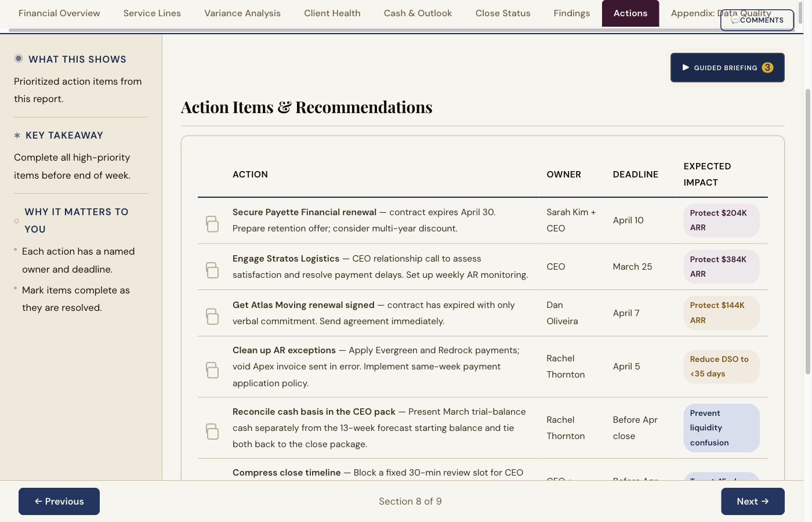
Task: Mark Engage Stratos Logistics action complete
Action: (x=212, y=270)
